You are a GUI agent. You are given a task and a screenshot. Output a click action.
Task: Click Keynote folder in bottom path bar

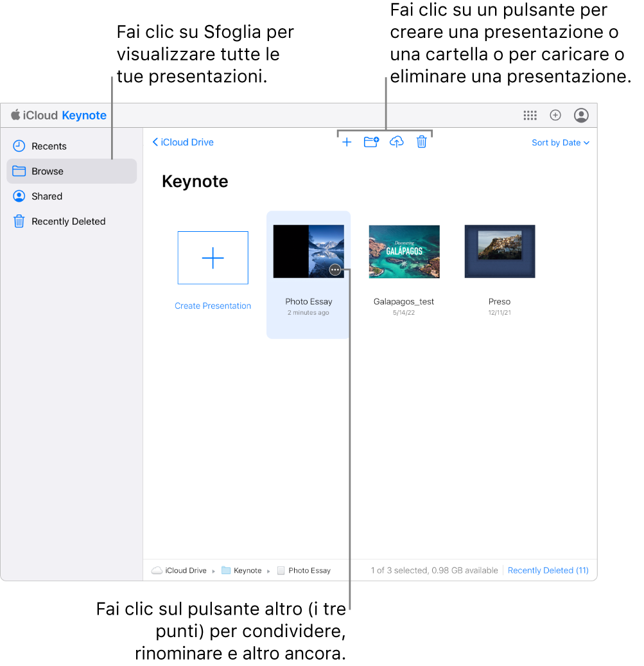(x=242, y=570)
